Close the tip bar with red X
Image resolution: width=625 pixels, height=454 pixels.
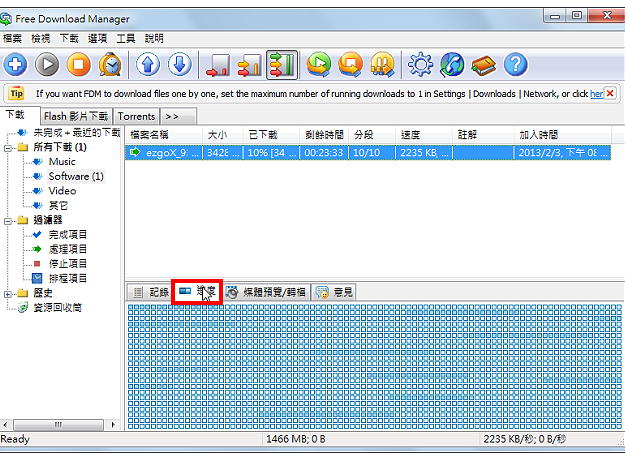pyautogui.click(x=610, y=93)
